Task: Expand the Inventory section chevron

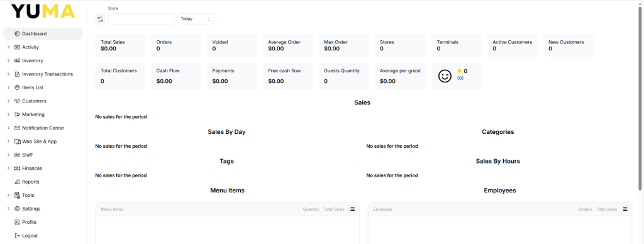Action: pos(9,61)
